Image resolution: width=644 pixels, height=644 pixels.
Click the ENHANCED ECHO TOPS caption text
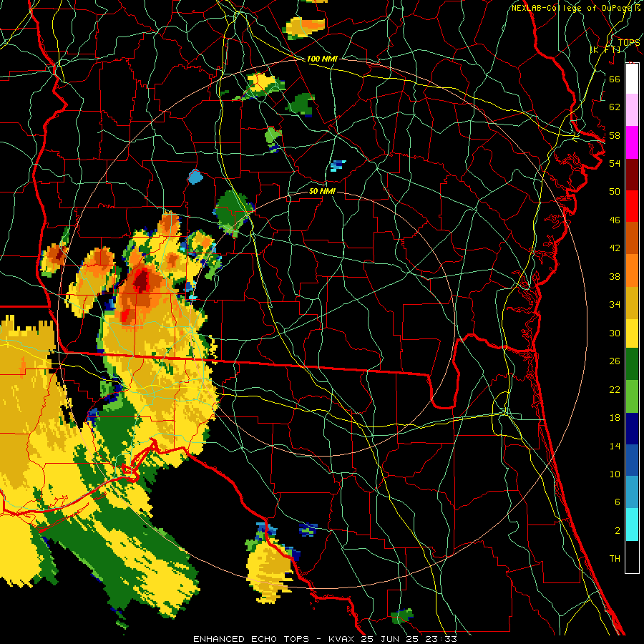pyautogui.click(x=251, y=639)
